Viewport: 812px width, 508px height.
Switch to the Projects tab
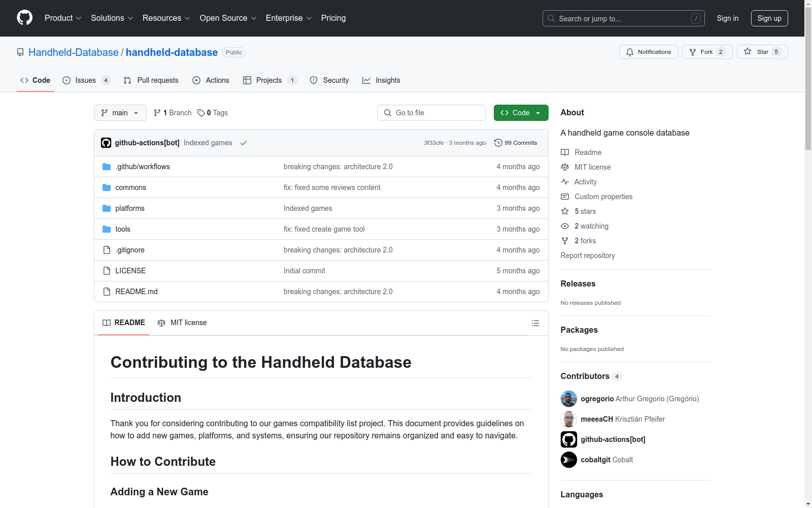tap(269, 80)
